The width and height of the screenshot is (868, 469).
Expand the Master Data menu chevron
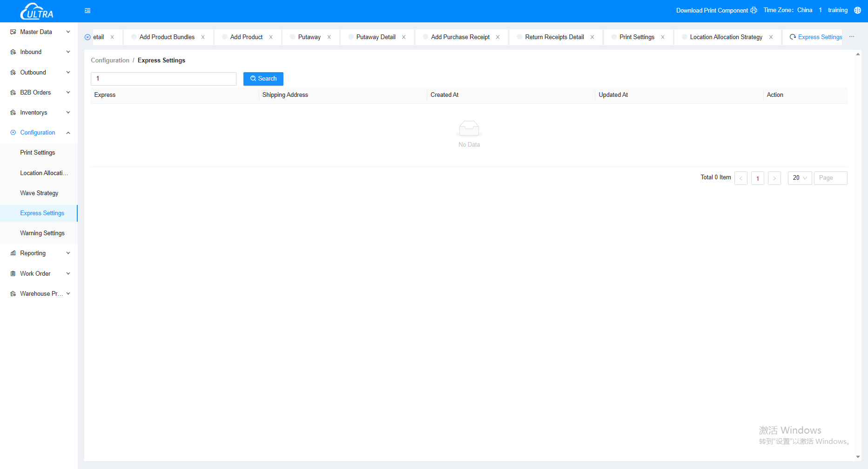coord(68,32)
